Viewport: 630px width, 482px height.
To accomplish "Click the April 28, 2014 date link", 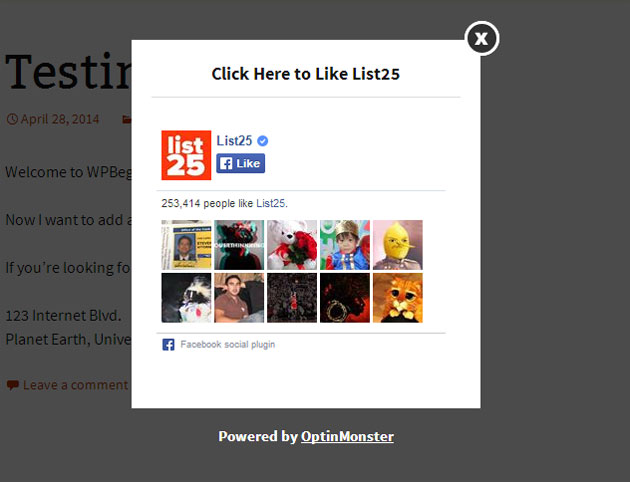I will 60,119.
